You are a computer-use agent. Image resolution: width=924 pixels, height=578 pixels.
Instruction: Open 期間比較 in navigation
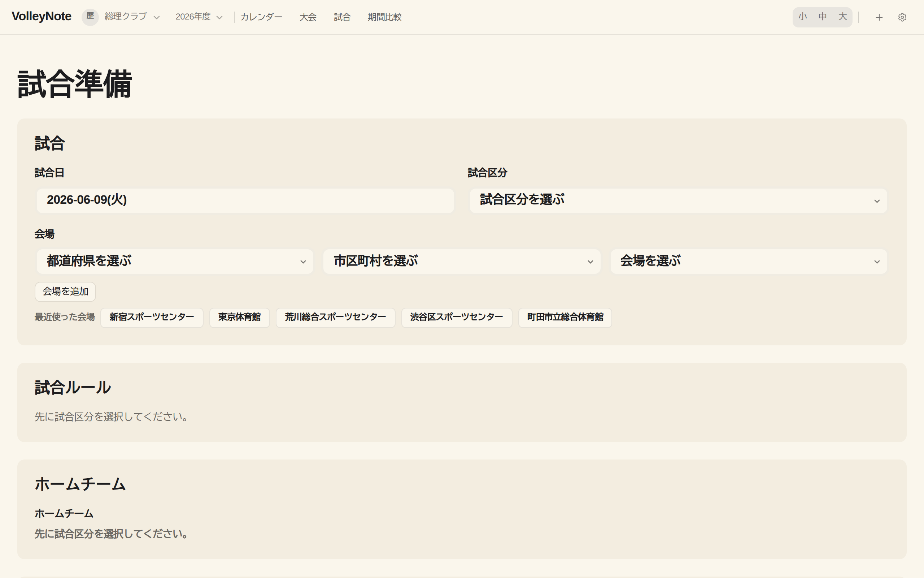coord(384,17)
